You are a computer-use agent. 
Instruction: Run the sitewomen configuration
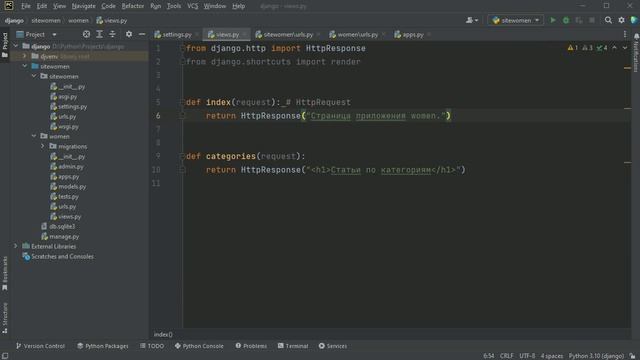pyautogui.click(x=553, y=20)
